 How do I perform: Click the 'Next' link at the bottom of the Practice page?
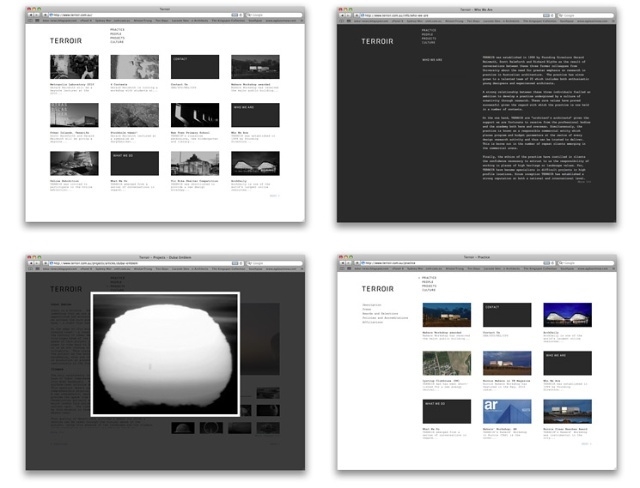(586, 444)
